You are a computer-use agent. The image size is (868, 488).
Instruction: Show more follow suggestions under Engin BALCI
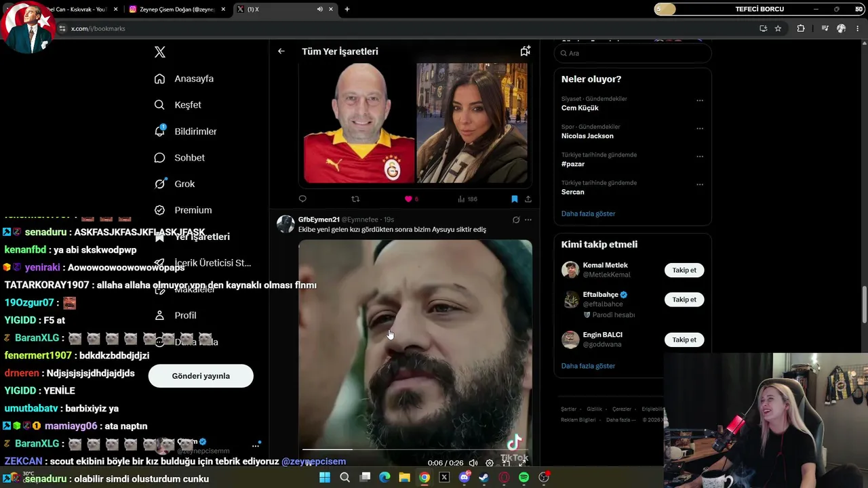click(x=589, y=366)
